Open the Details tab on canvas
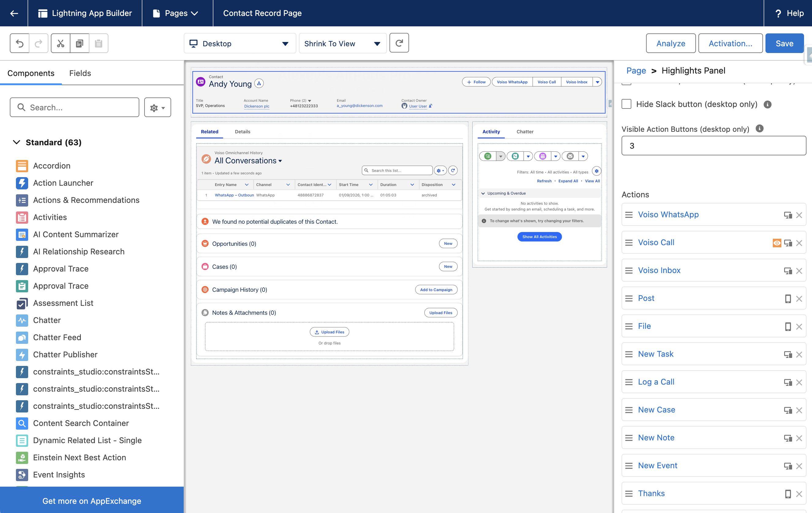Viewport: 812px width, 513px height. click(242, 132)
